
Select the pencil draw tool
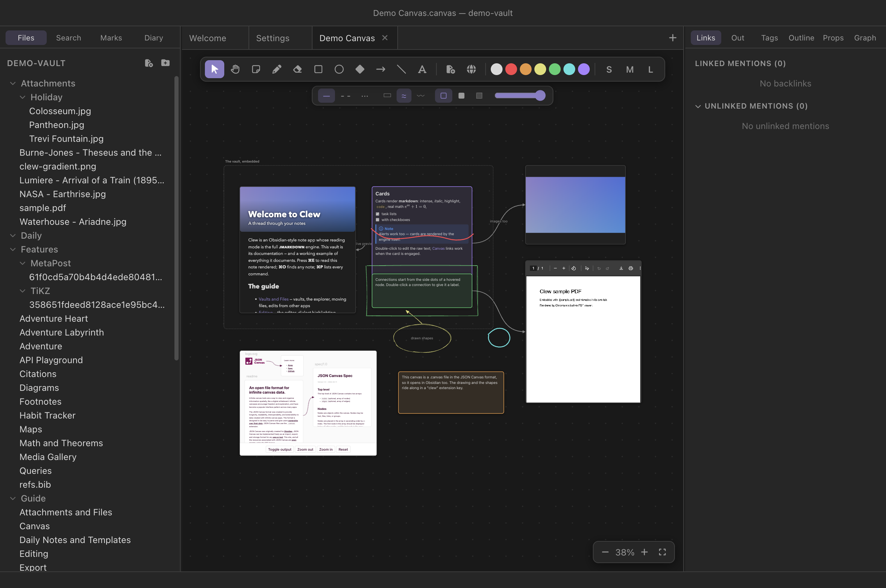(277, 70)
